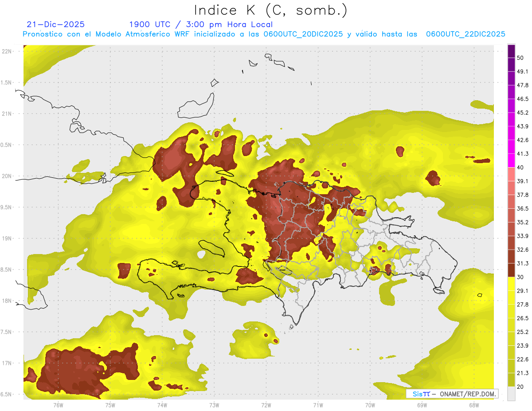The height and width of the screenshot is (411, 532).
Task: Click the "71W" longitude label
Action: [318, 405]
